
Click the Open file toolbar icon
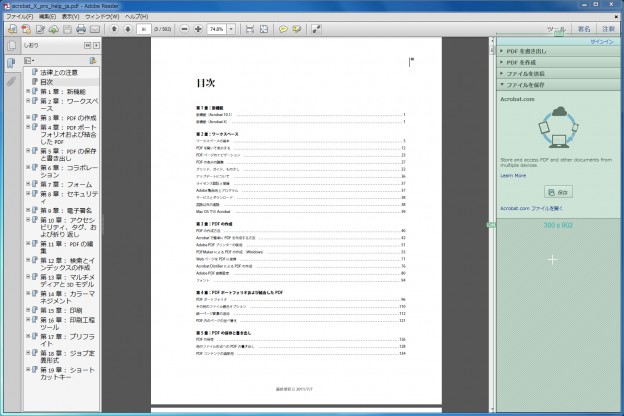pyautogui.click(x=12, y=29)
